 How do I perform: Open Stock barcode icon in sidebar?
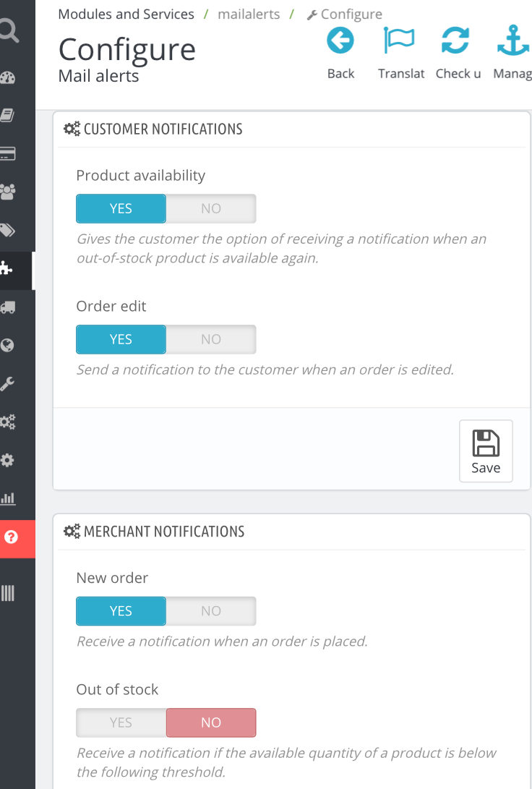tap(8, 594)
